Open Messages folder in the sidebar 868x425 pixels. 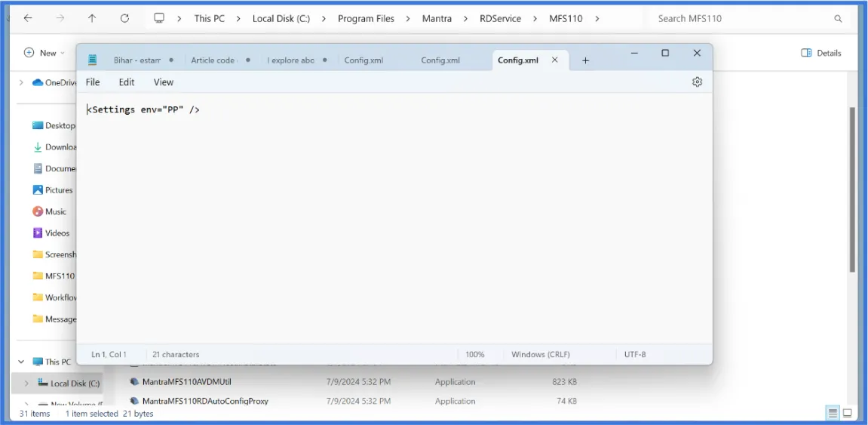point(54,319)
